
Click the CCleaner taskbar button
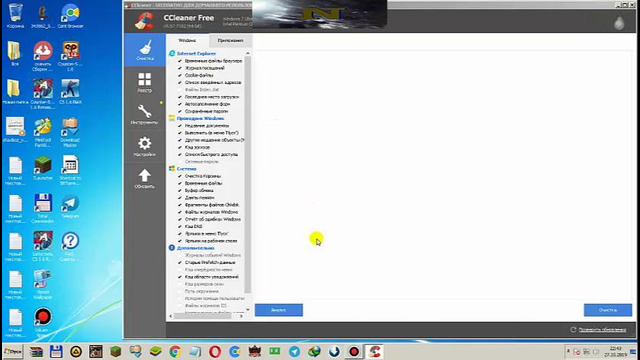coord(374,351)
